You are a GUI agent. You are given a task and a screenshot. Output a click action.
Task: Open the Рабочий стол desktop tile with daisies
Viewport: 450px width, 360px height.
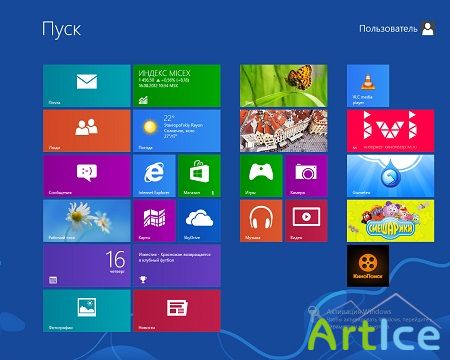87,221
